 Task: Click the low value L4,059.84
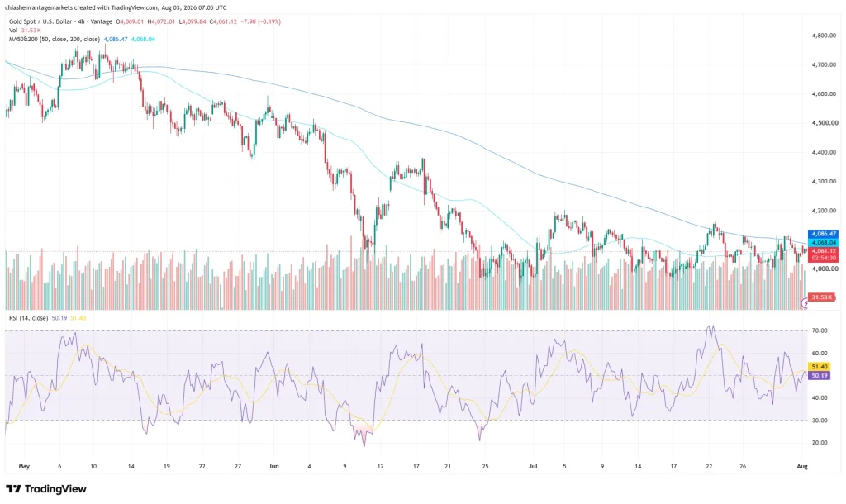click(192, 21)
